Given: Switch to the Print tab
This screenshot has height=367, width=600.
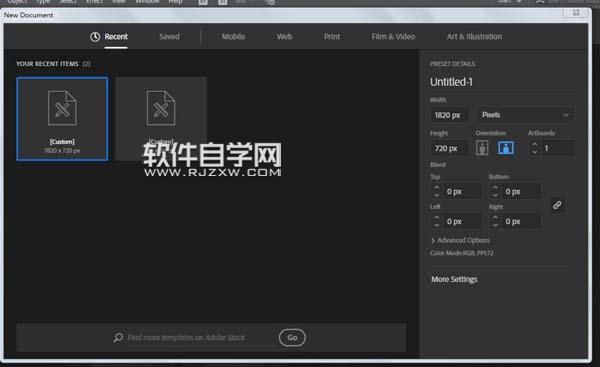Looking at the screenshot, I should point(332,37).
